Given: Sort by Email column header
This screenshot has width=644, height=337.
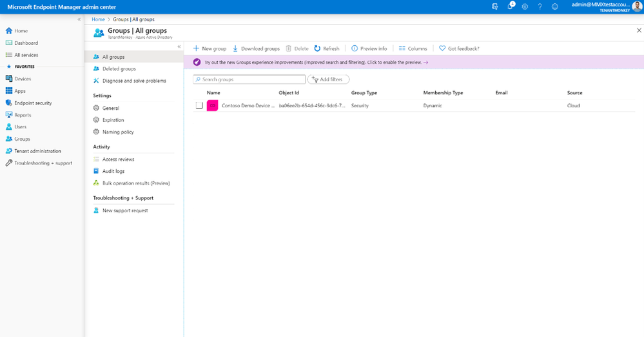Looking at the screenshot, I should coord(502,93).
